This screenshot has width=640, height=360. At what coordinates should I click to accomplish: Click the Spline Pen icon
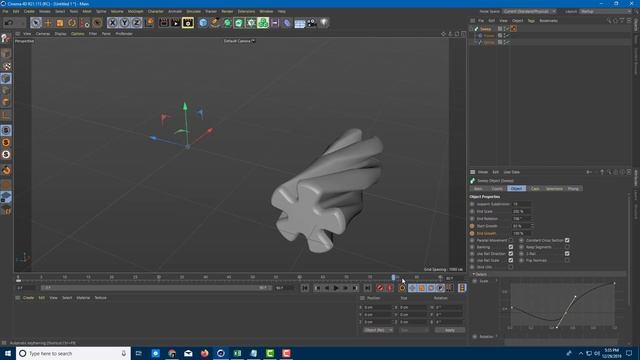pos(215,23)
